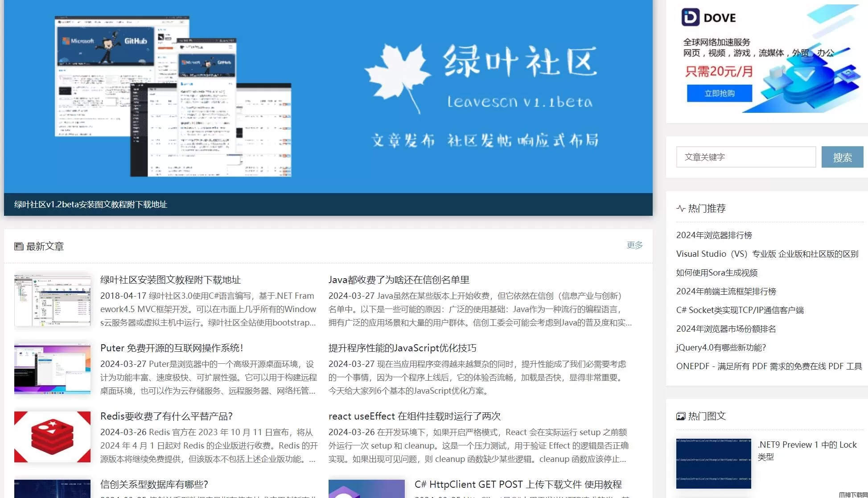This screenshot has width=868, height=498.
Task: Click the 立即抢购 ad button
Action: [719, 93]
